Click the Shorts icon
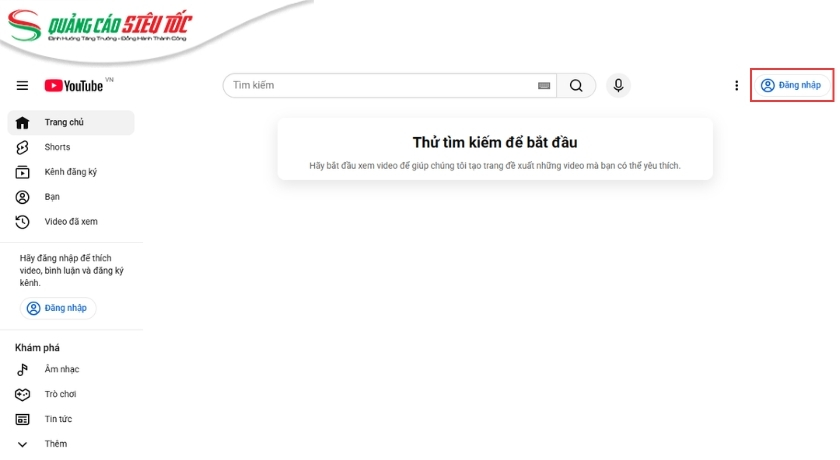The height and width of the screenshot is (460, 840). coord(22,147)
